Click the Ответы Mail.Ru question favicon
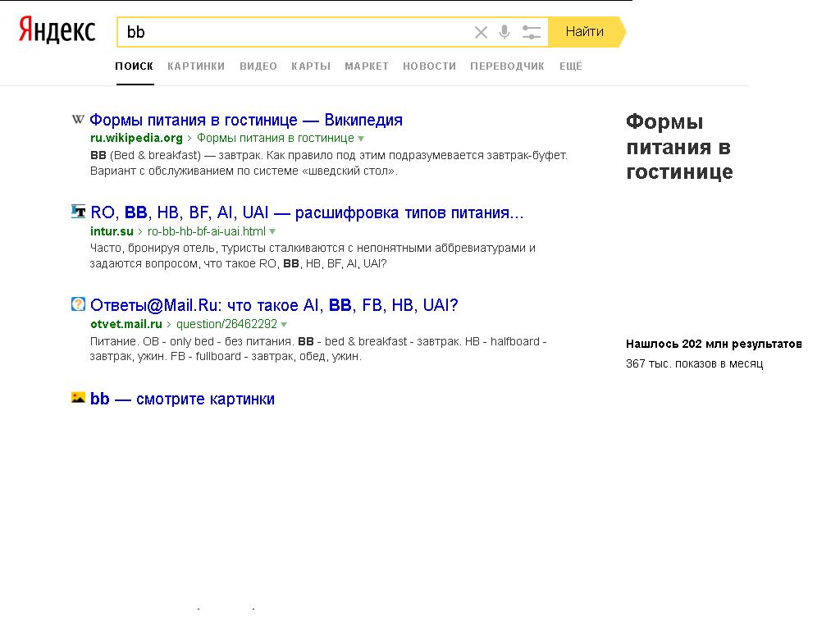The image size is (840, 630). coord(78,304)
